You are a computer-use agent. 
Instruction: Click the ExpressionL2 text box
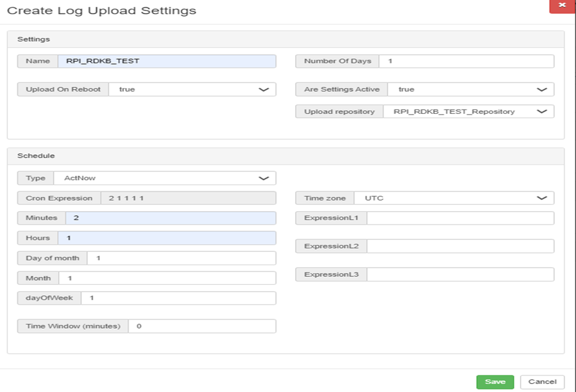pyautogui.click(x=460, y=246)
